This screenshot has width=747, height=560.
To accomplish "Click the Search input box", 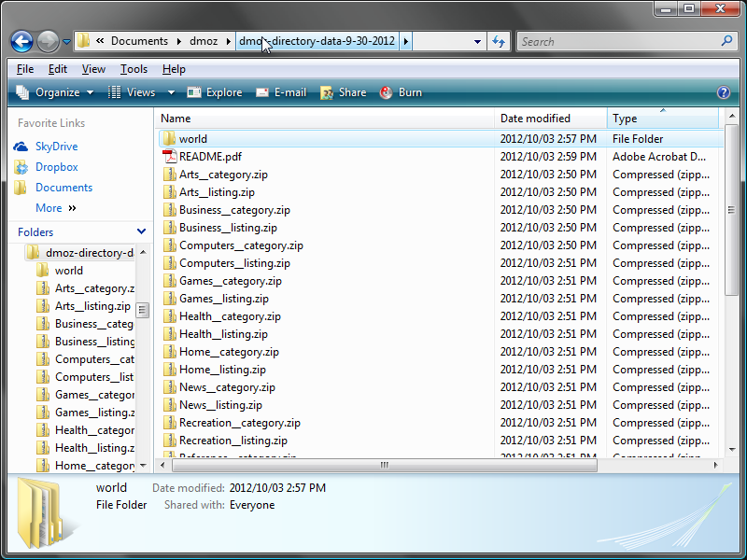I will (x=618, y=42).
